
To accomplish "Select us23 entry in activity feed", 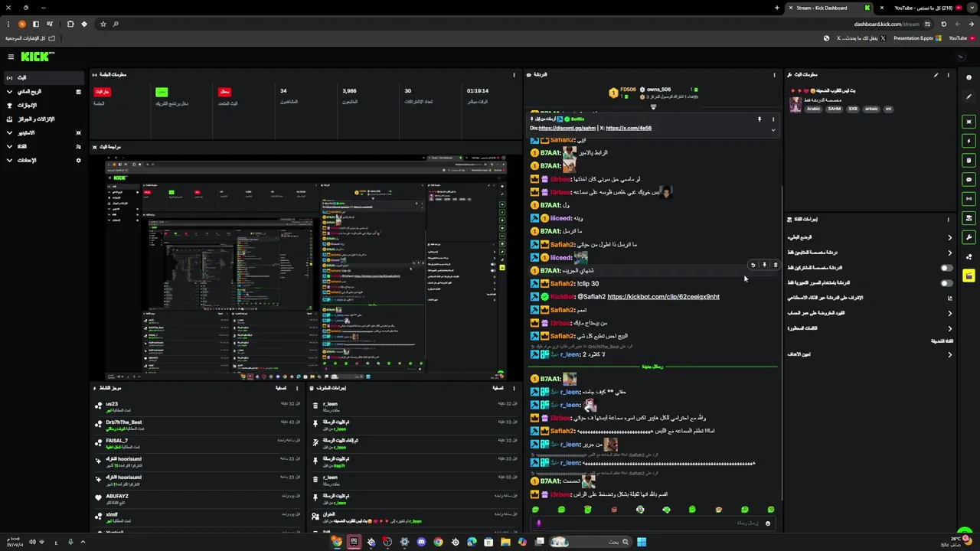I will pyautogui.click(x=198, y=407).
